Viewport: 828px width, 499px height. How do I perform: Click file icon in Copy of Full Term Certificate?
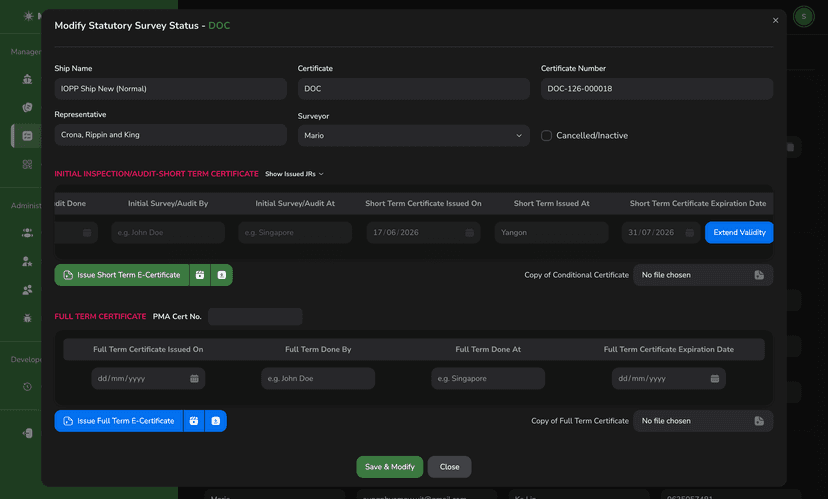coord(759,421)
